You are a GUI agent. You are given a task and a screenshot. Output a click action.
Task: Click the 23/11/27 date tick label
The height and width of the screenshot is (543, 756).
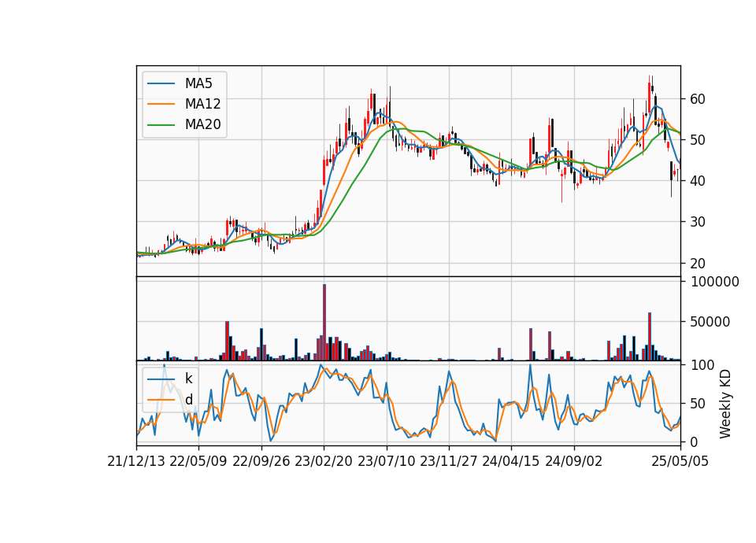(x=448, y=461)
